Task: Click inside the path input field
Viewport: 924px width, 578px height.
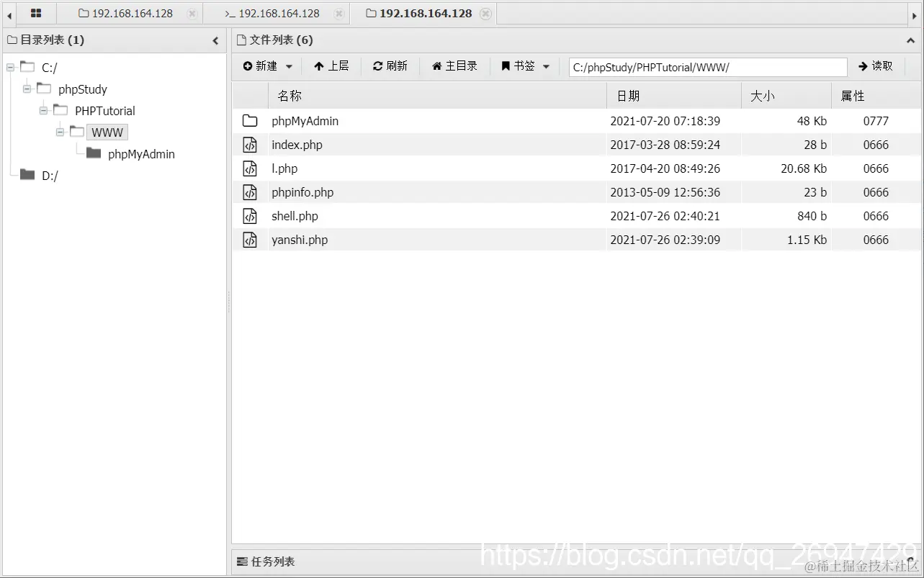Action: tap(706, 66)
